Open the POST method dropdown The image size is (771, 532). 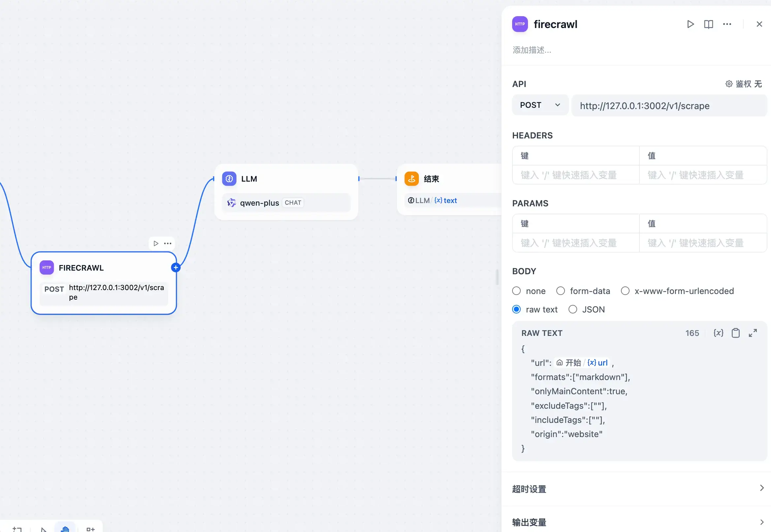pyautogui.click(x=540, y=105)
